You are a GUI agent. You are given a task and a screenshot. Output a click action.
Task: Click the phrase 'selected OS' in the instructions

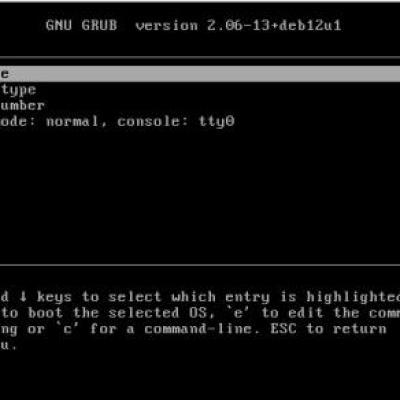(159, 313)
